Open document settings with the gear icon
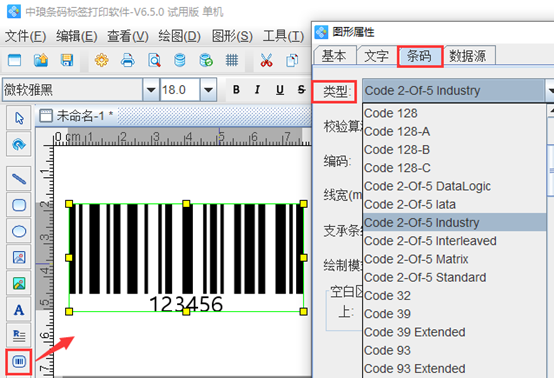Viewport: 554px width, 378px height. pos(102,60)
